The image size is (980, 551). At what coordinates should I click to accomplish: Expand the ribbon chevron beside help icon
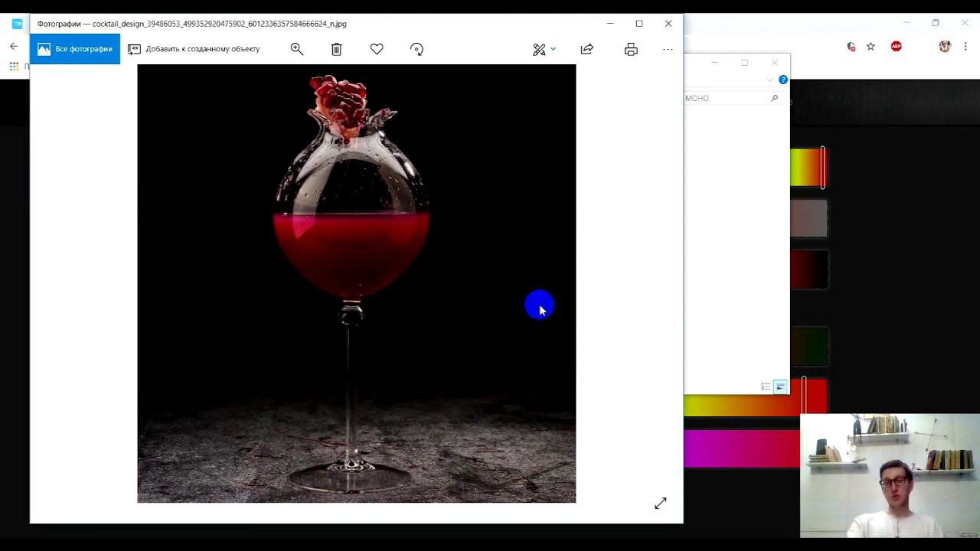click(x=770, y=80)
